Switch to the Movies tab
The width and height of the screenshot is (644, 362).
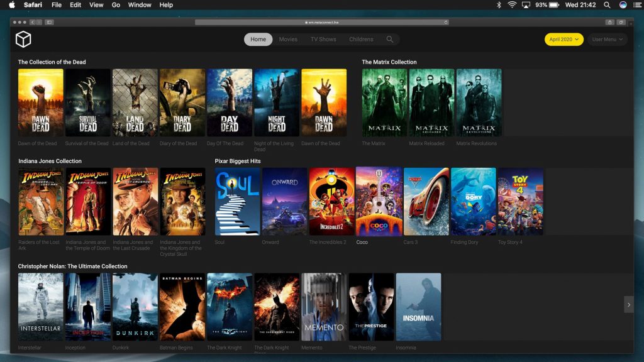[x=288, y=40]
